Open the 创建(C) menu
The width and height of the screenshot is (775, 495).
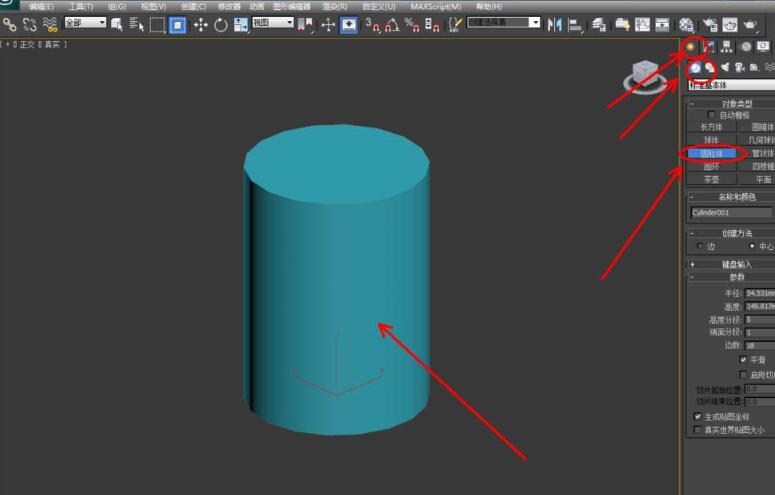193,7
